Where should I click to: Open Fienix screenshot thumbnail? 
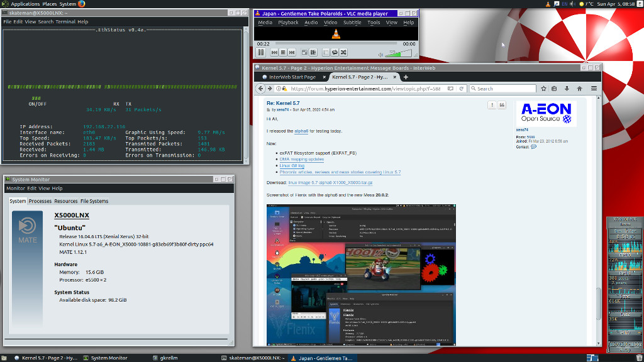(x=361, y=275)
